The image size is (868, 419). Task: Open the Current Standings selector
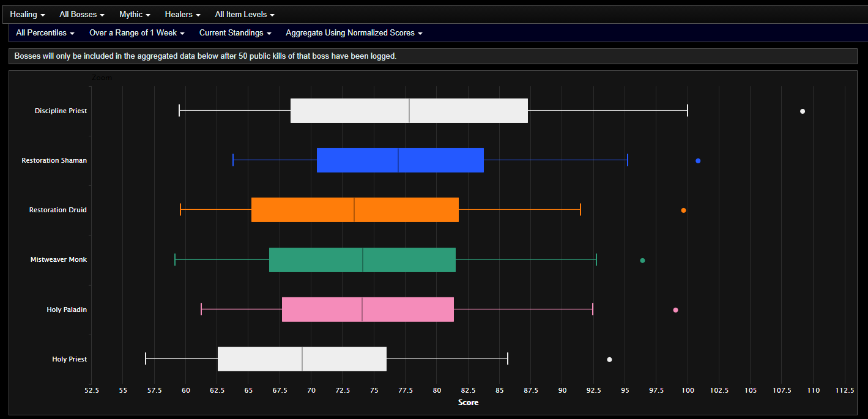pyautogui.click(x=235, y=33)
